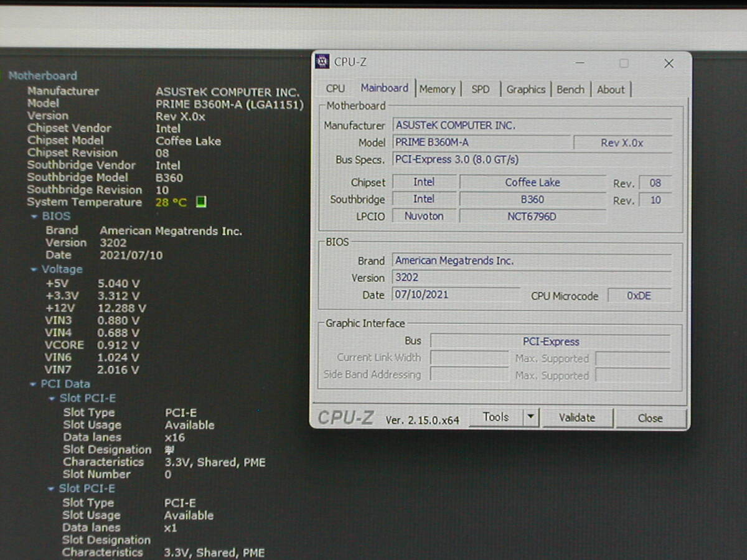Minimize the CPU-Z window

coord(580,63)
